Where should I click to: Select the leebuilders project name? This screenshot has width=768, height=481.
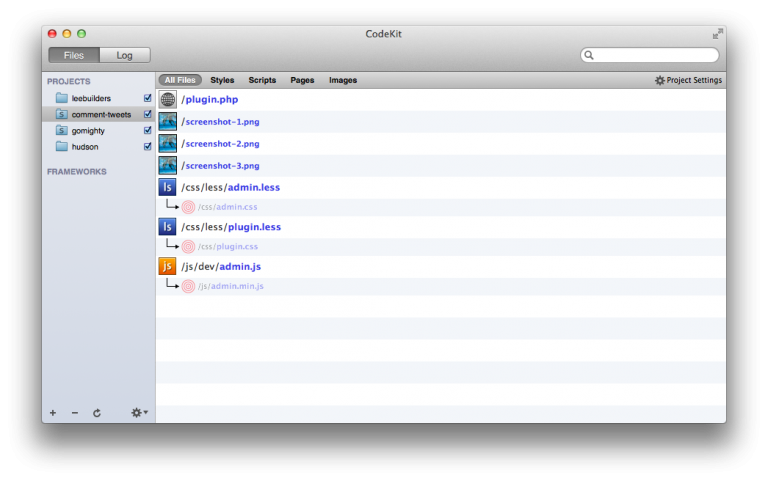pos(91,98)
